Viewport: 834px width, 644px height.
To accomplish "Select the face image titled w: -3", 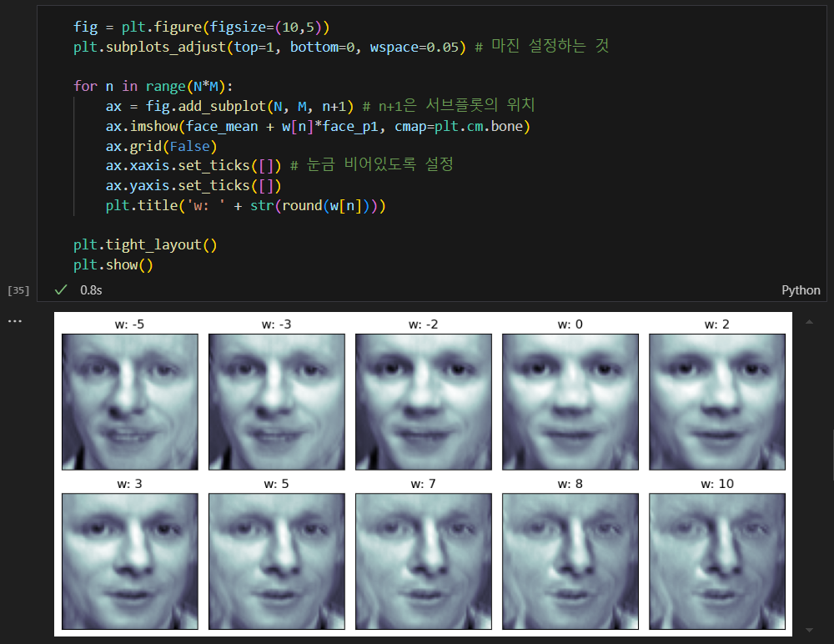I will [277, 402].
